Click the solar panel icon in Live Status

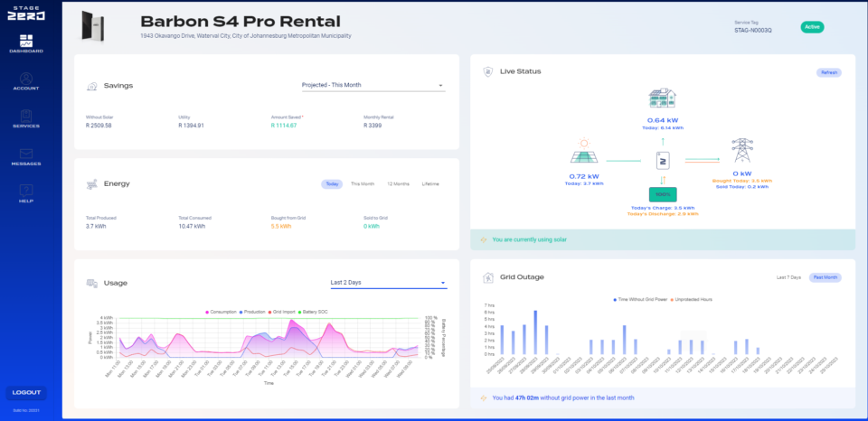[x=585, y=152]
